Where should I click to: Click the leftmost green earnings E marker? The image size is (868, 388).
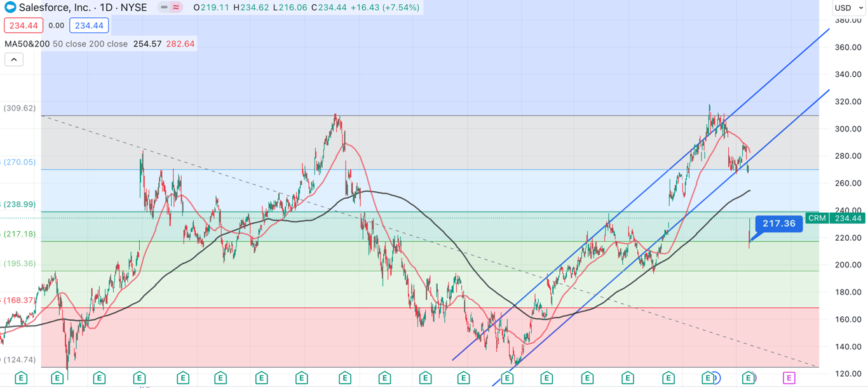[21, 378]
